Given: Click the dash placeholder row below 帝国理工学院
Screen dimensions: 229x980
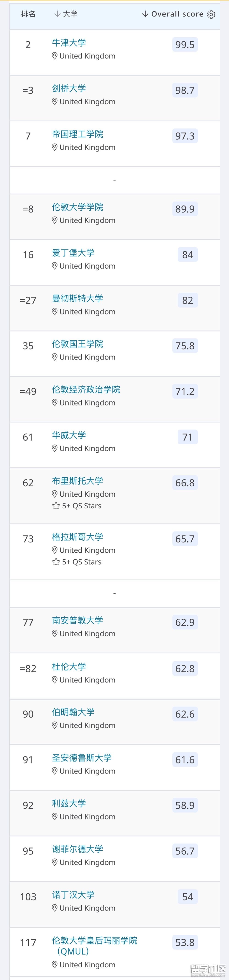Looking at the screenshot, I should click(114, 180).
